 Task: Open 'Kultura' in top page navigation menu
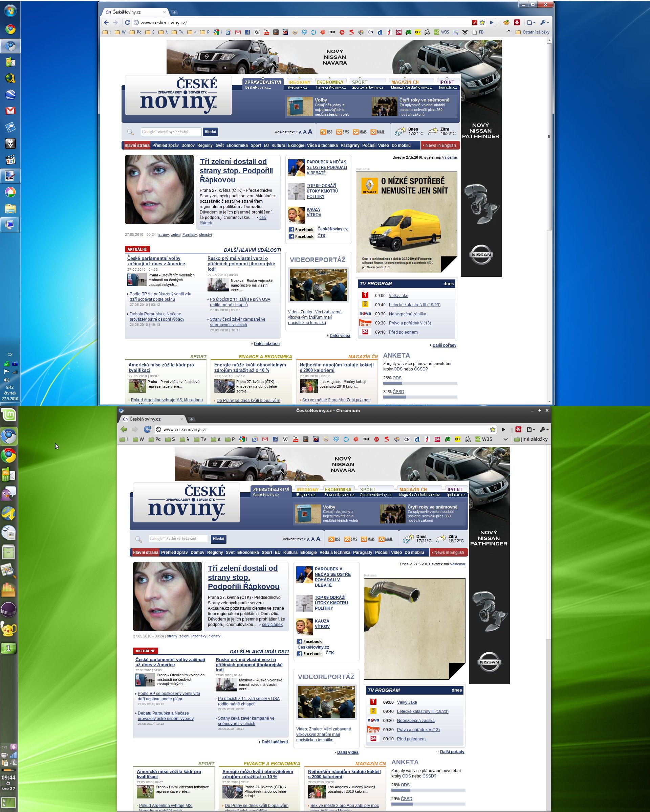click(278, 145)
